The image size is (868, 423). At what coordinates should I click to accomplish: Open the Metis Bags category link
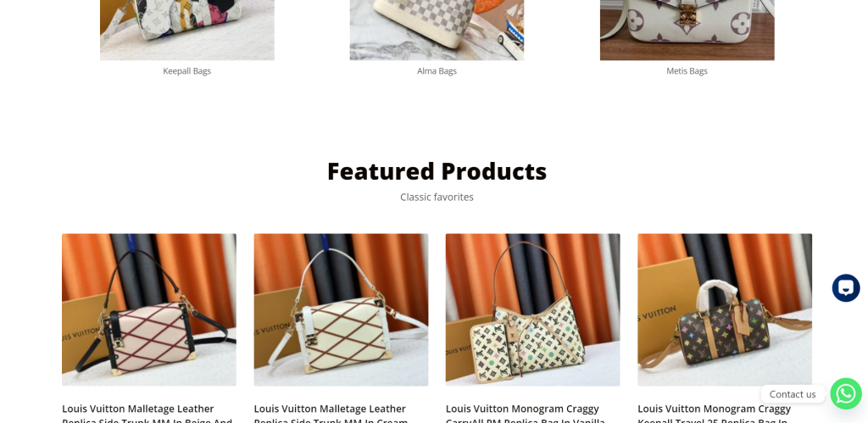point(687,71)
